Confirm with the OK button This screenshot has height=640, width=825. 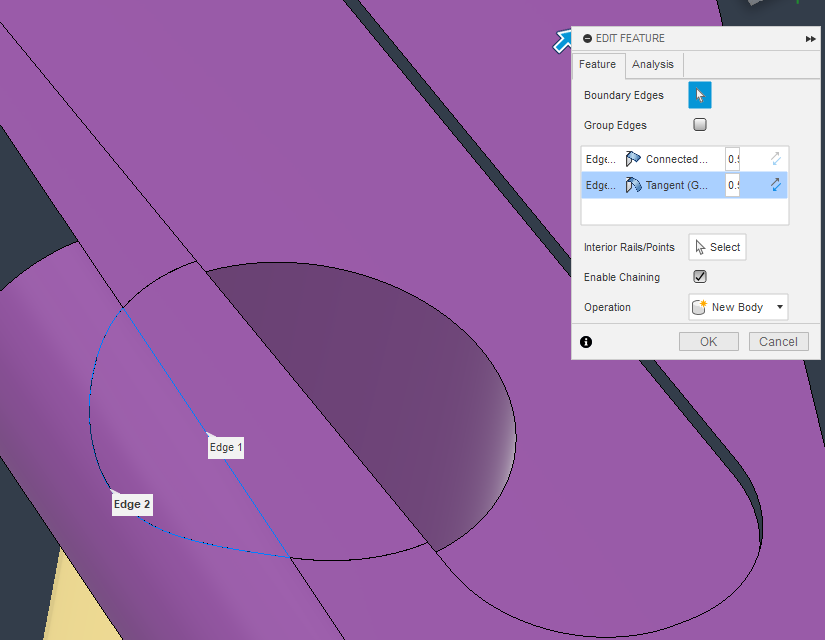708,342
